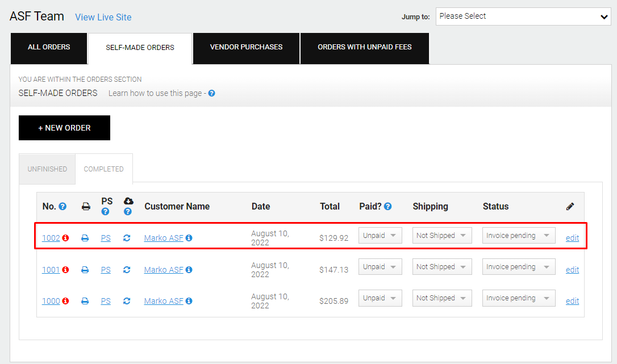Click the cloud download icon in table header
Screen dimensions: 617x364
coord(128,201)
